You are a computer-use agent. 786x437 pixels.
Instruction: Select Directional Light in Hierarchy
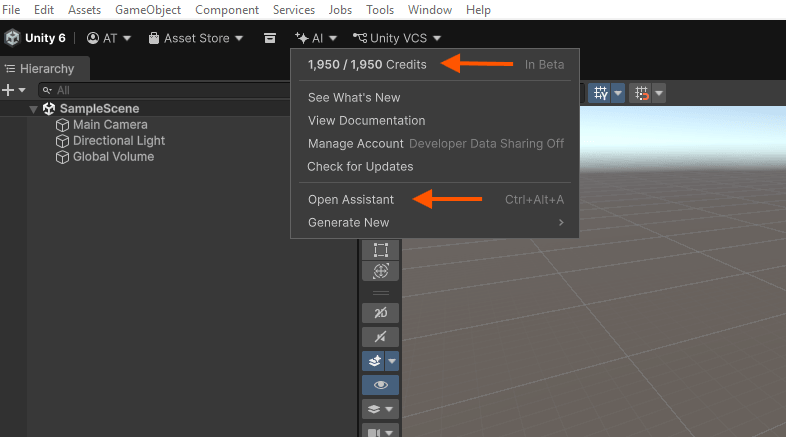tap(119, 141)
